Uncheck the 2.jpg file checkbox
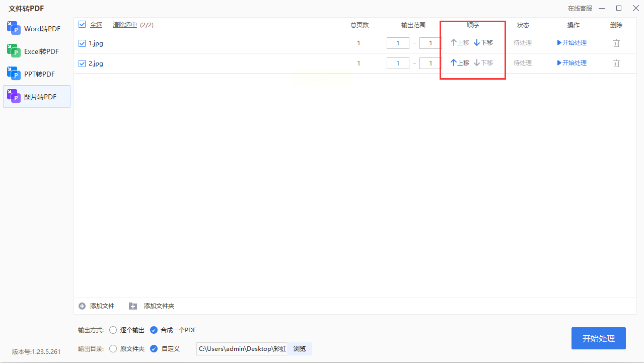The image size is (644, 363). pos(82,64)
